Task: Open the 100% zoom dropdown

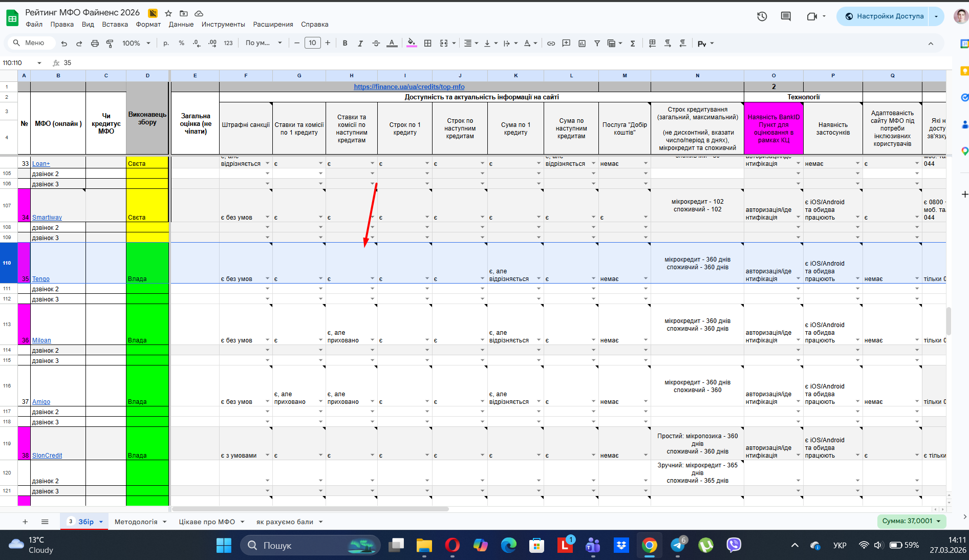Action: point(136,44)
